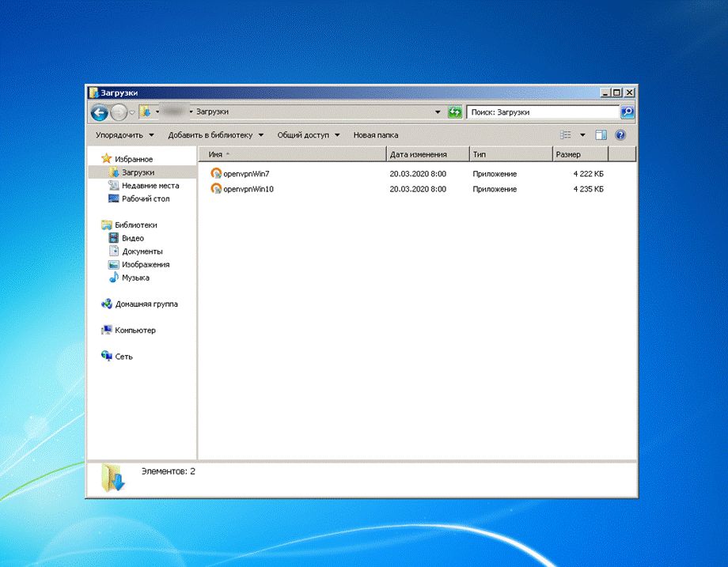Click the Музыка note icon
Screen dimensions: 728x567
[114, 278]
